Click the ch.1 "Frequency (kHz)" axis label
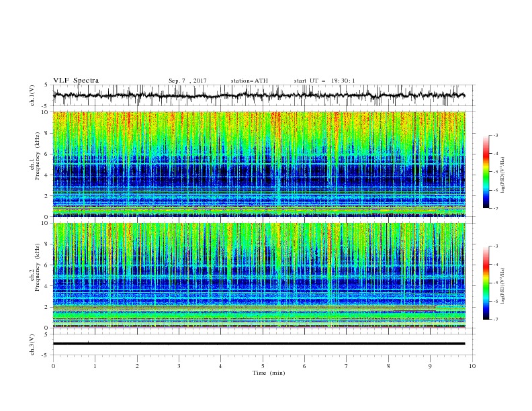The height and width of the screenshot is (411, 532). click(38, 156)
